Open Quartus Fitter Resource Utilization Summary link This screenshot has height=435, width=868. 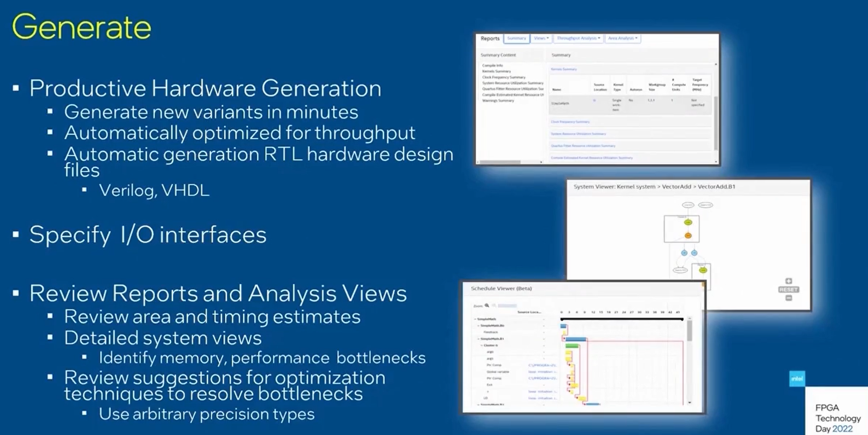click(583, 146)
